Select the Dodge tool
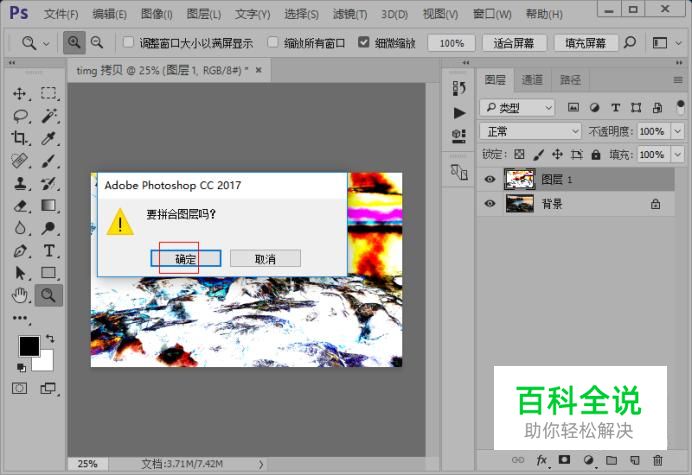Viewport: 692px width, 475px height. coord(49,228)
